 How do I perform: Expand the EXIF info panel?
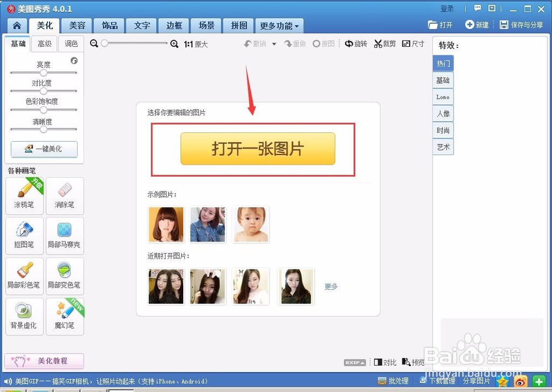pyautogui.click(x=355, y=362)
